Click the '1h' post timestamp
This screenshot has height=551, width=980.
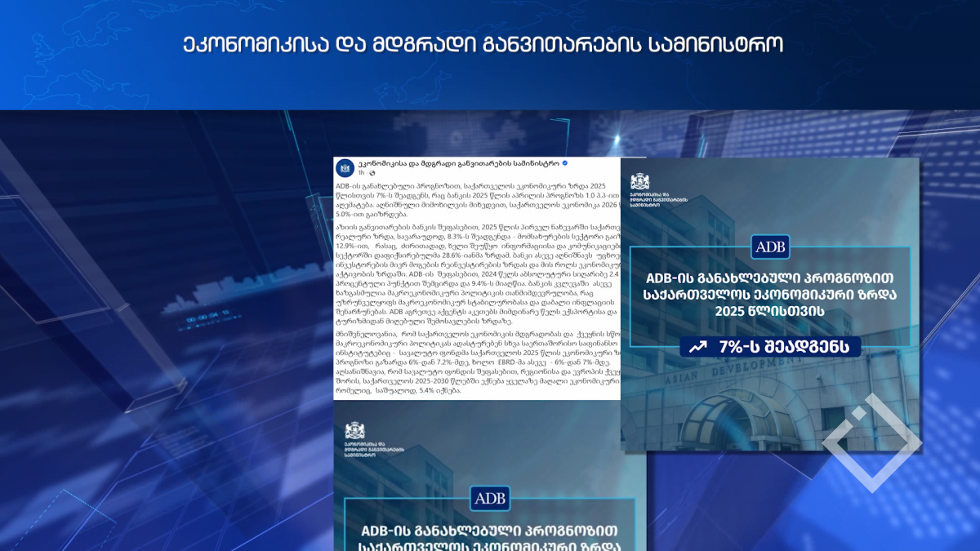(x=360, y=173)
